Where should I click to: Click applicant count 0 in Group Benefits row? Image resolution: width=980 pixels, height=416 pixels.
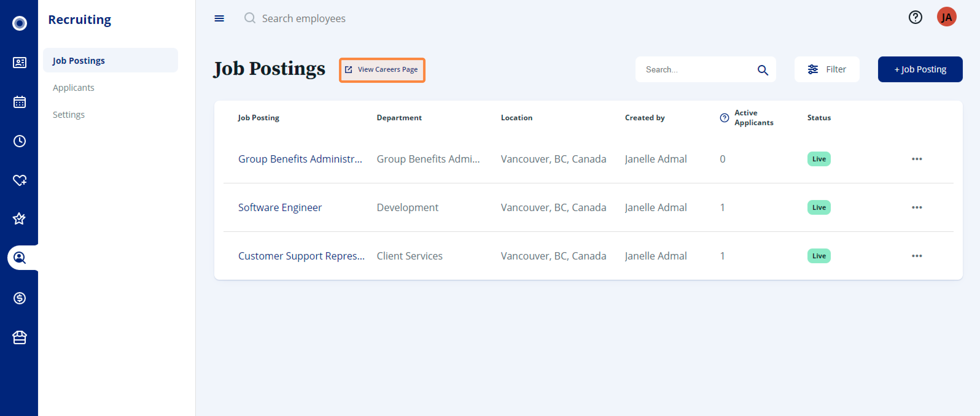pyautogui.click(x=722, y=159)
